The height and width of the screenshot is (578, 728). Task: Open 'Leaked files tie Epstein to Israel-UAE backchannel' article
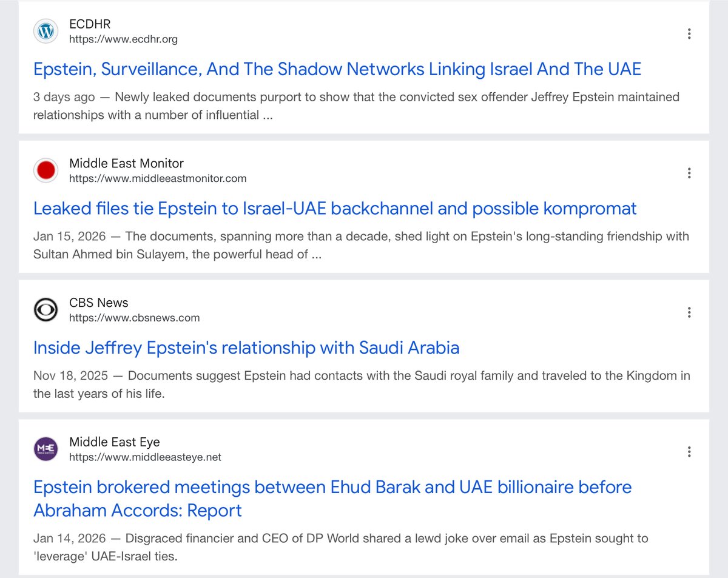[335, 209]
